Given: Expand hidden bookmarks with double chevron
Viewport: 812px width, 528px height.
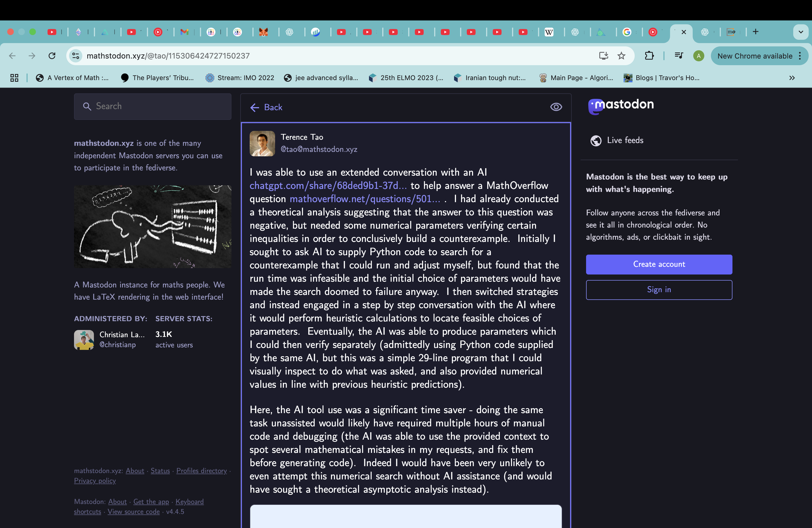Looking at the screenshot, I should (x=792, y=78).
